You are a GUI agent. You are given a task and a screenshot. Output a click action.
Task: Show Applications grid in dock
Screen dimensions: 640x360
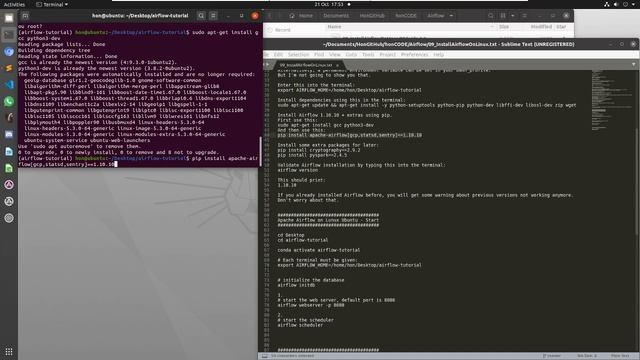(9, 351)
